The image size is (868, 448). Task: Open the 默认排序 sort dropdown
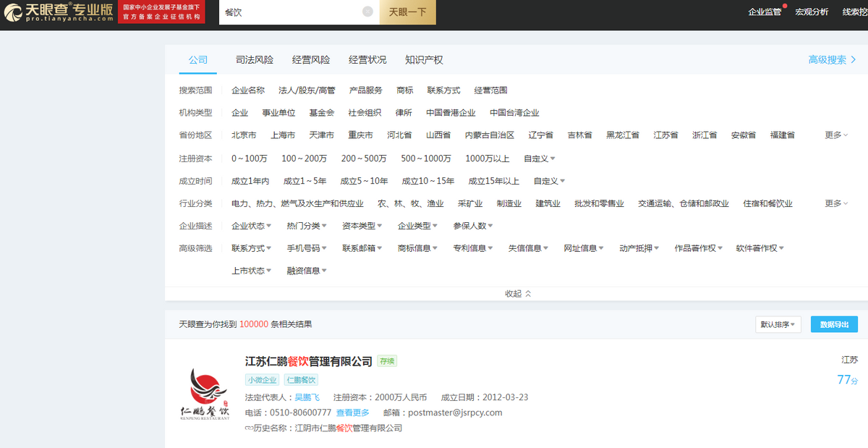[x=778, y=325]
